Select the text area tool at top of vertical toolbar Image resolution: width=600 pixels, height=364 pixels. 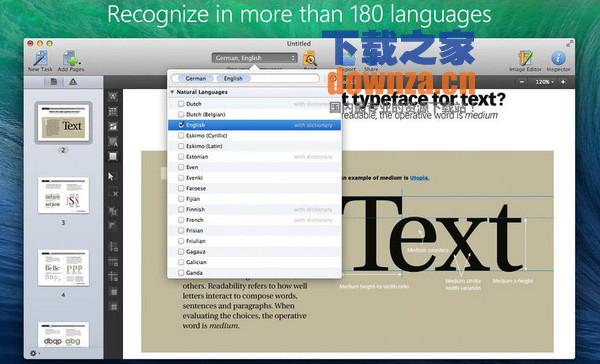[112, 96]
